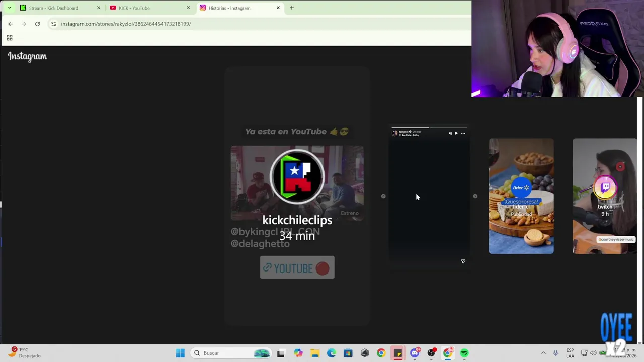The image size is (644, 362).
Task: Click the address bar URL
Action: (x=126, y=24)
